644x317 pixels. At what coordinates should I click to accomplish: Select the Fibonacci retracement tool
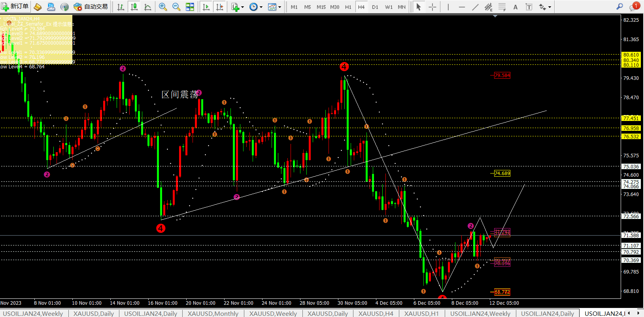502,7
